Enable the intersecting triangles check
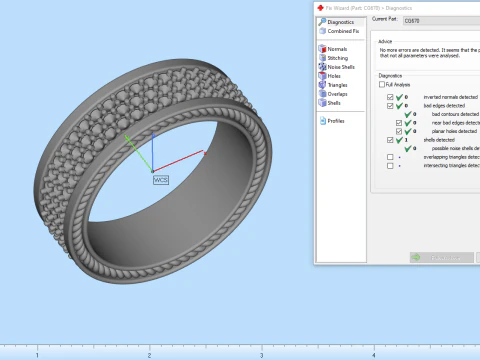Screen dimensions: 480x360 (x=390, y=166)
